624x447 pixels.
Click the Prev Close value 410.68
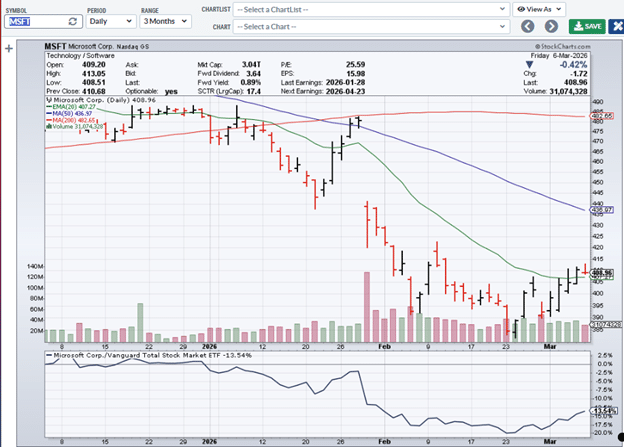94,91
